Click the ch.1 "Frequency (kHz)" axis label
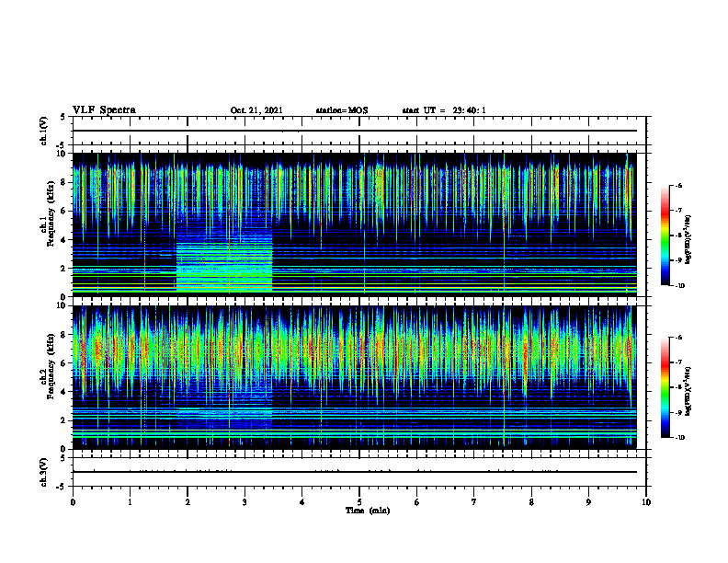Viewport: 728px width, 563px height. (51, 213)
